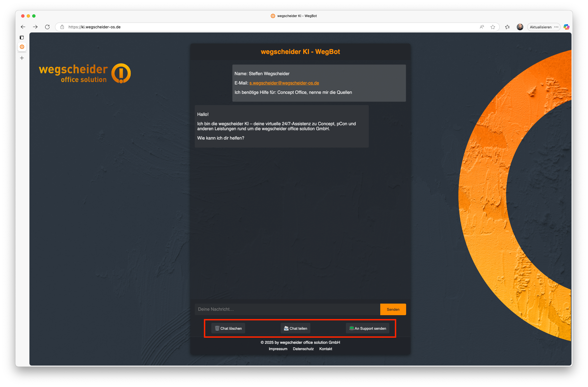Click the Aktualisieren update button
This screenshot has height=387, width=588.
coord(541,27)
